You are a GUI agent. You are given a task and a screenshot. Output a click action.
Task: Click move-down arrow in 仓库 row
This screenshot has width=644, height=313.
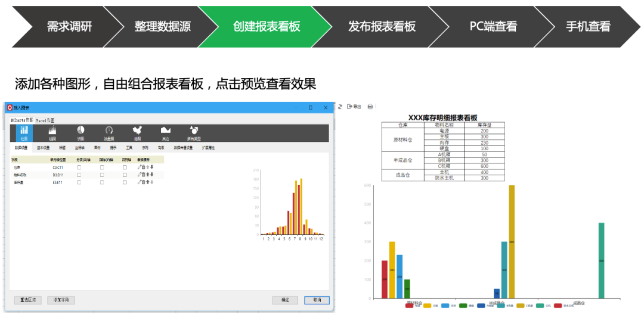[x=152, y=167]
